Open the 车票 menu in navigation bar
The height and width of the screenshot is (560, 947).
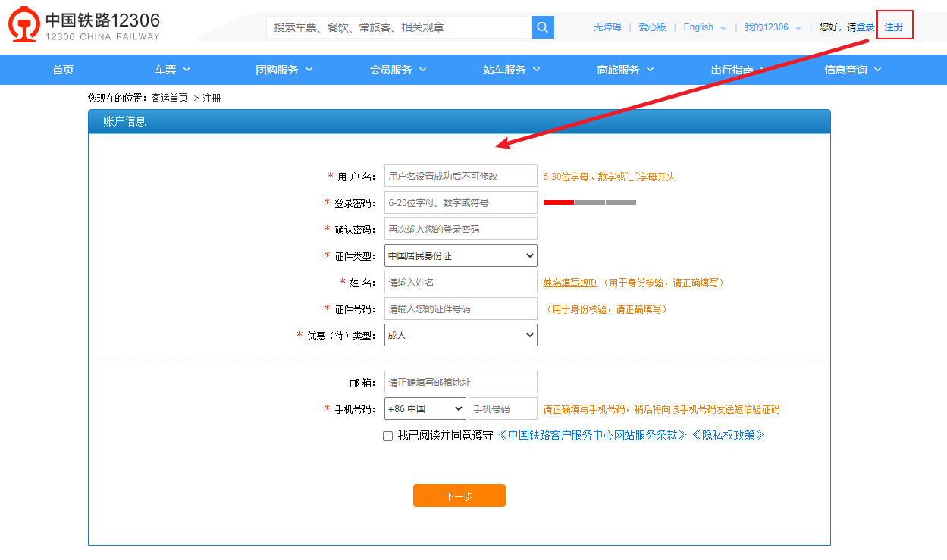172,70
